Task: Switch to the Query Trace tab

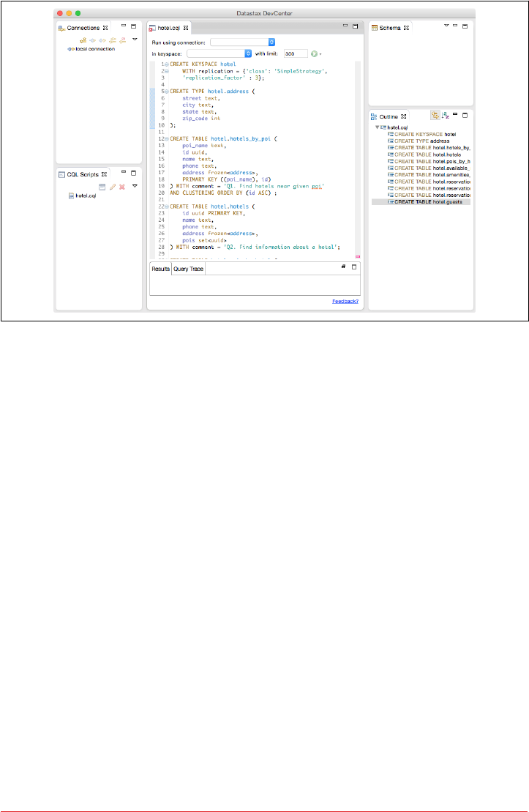Action: [x=189, y=269]
